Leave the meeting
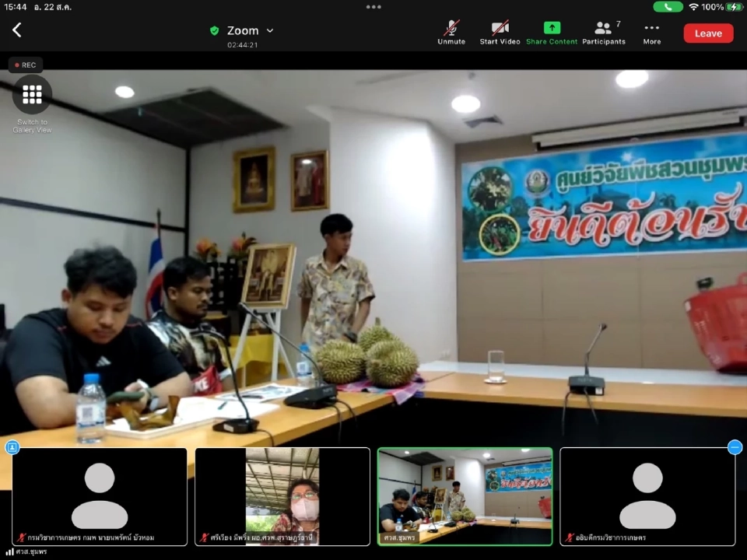Viewport: 747px width, 560px height. [x=708, y=33]
